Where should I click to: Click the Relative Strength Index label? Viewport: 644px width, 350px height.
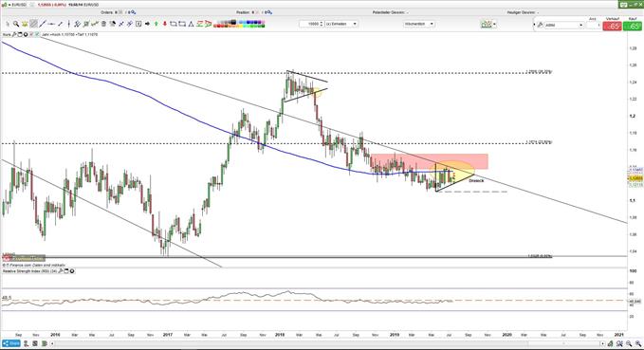coord(30,271)
